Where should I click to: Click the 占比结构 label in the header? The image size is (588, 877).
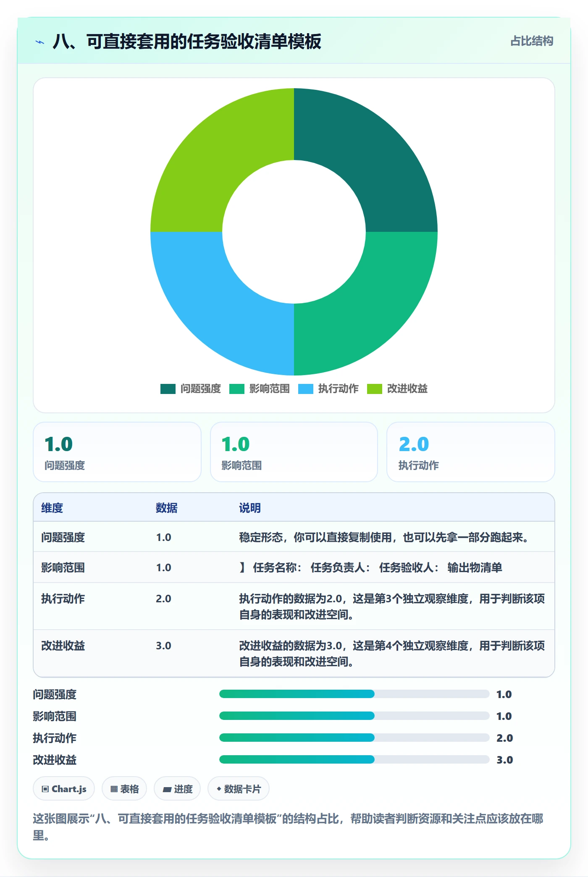click(x=532, y=41)
